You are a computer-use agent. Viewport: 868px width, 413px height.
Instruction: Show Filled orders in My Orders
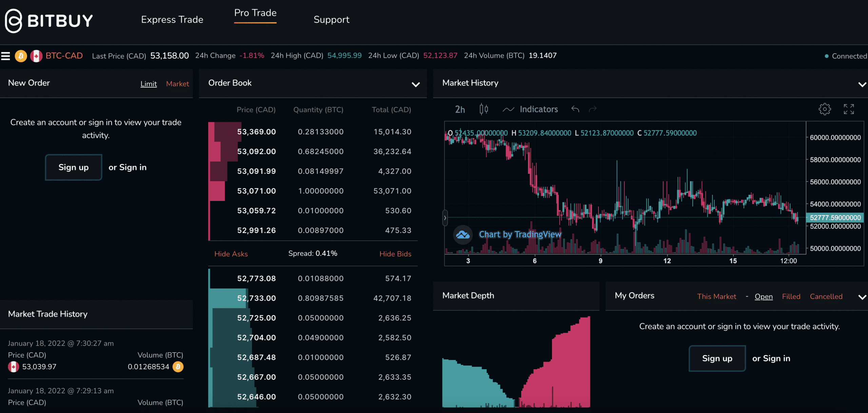point(791,297)
